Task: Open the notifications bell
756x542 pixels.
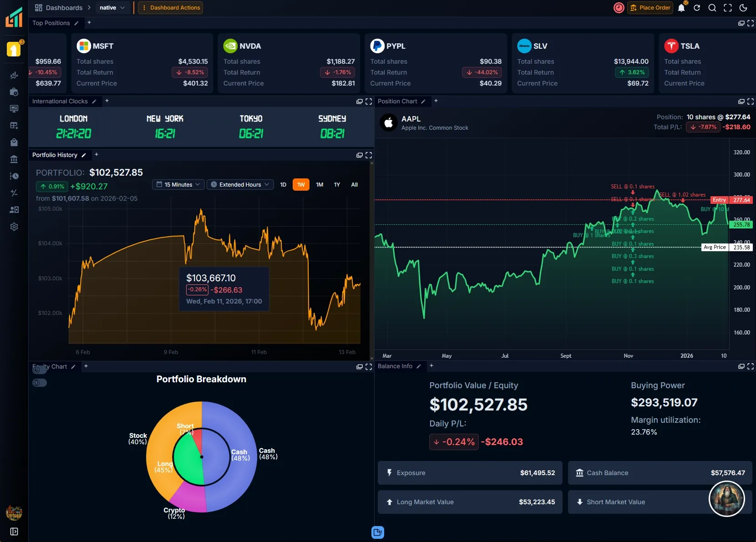Action: coord(681,8)
